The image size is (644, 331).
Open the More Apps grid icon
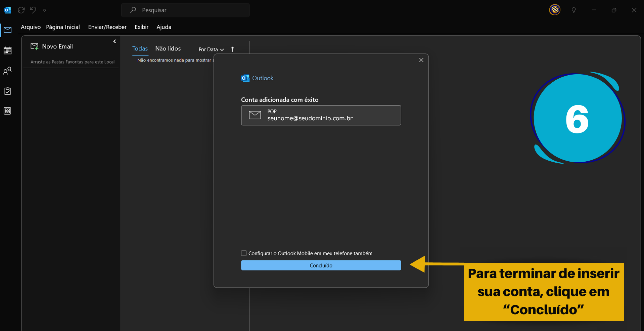tap(7, 111)
